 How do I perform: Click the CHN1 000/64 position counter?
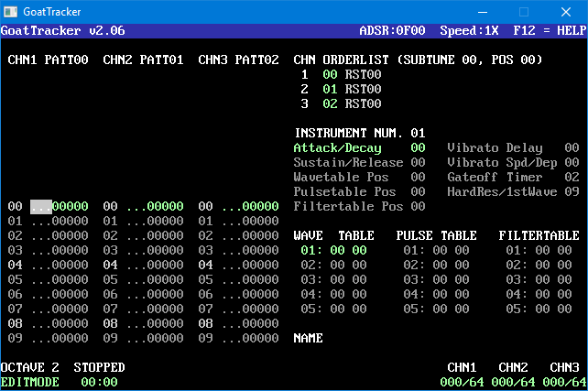(462, 382)
